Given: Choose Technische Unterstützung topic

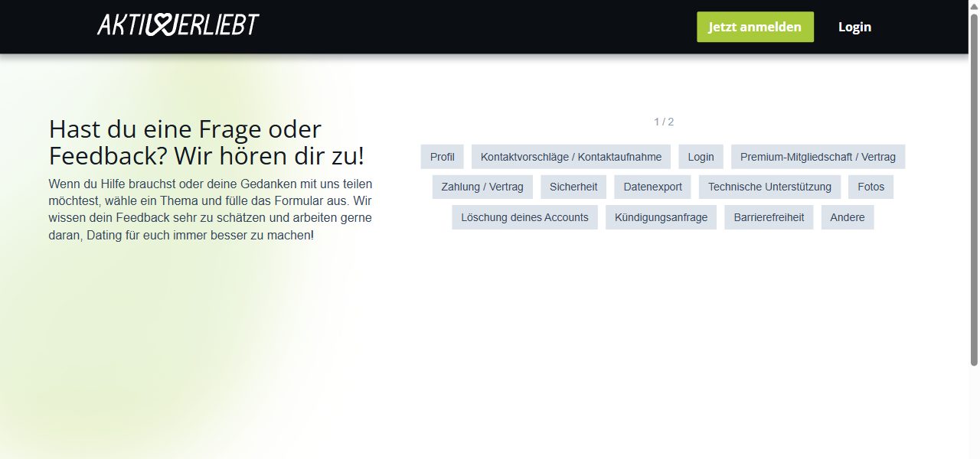Looking at the screenshot, I should (769, 187).
